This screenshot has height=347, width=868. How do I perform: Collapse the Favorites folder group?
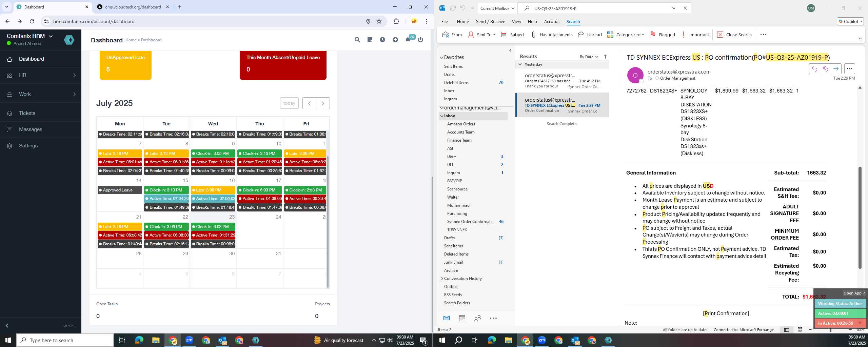[442, 57]
